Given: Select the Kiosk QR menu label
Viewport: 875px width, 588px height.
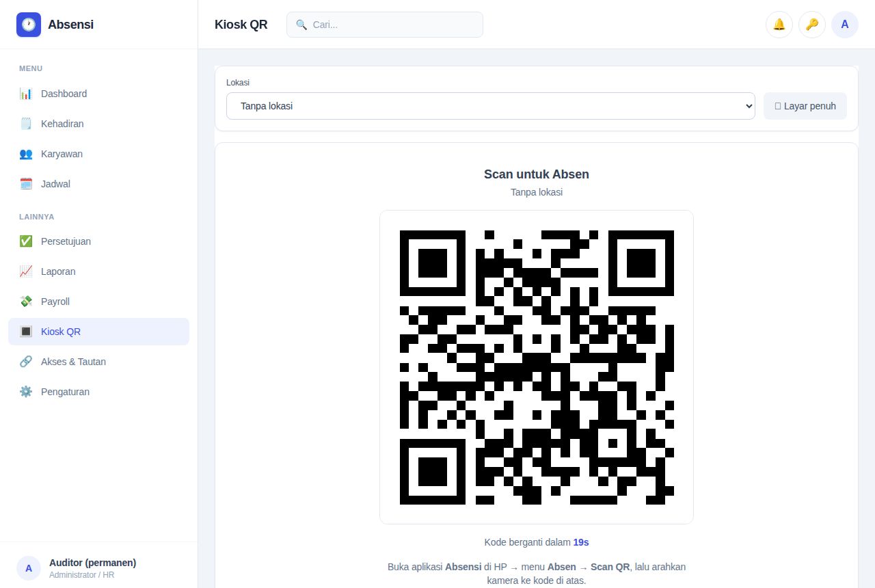Looking at the screenshot, I should pos(61,332).
